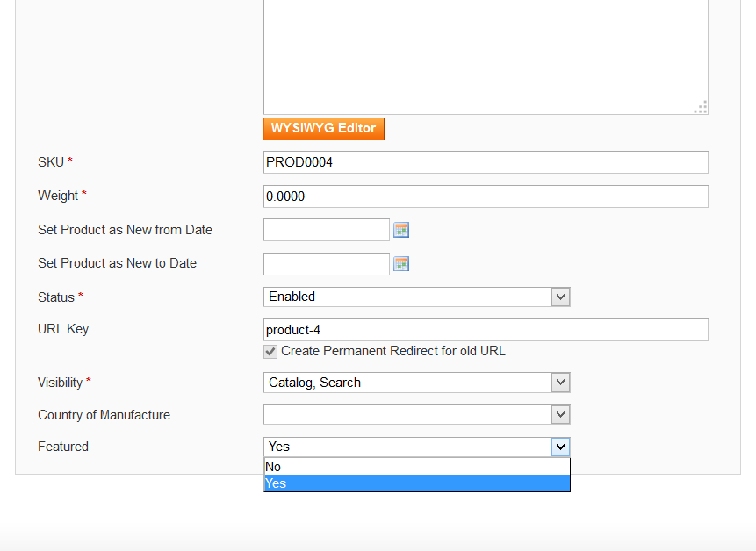This screenshot has height=551, width=756.
Task: Select No in Featured list
Action: (x=416, y=467)
